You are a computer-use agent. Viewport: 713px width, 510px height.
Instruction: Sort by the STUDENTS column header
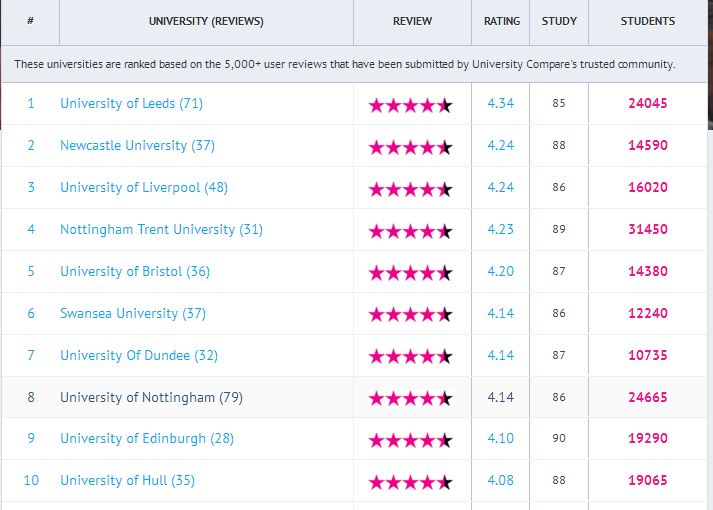point(648,21)
